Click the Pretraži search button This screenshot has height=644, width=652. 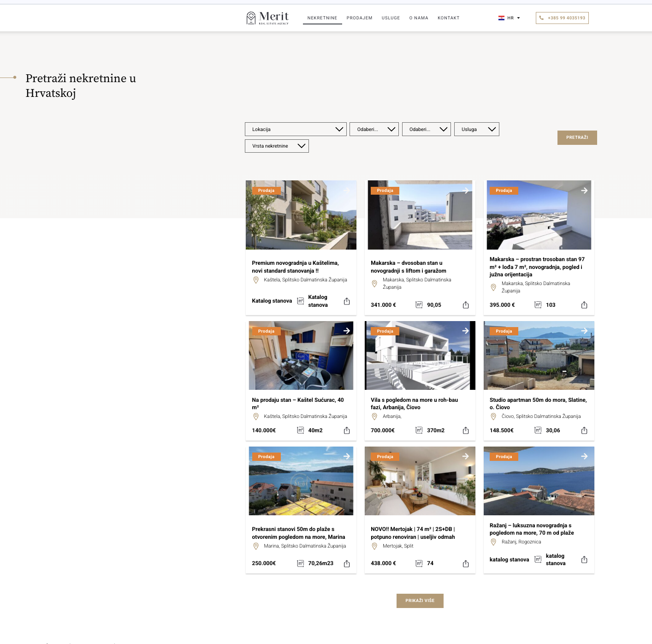pyautogui.click(x=577, y=137)
